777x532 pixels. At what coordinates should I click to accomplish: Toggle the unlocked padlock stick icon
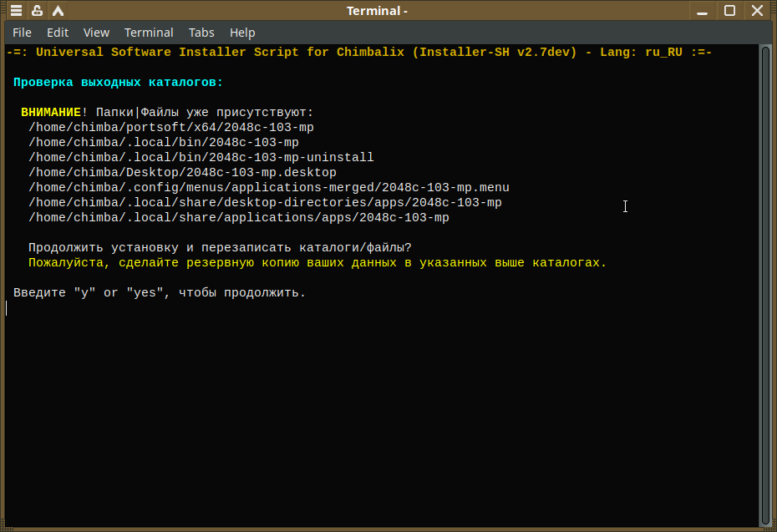(37, 10)
